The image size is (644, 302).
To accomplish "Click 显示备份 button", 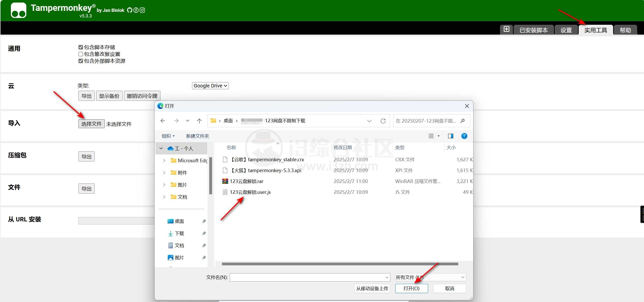I will pos(109,96).
